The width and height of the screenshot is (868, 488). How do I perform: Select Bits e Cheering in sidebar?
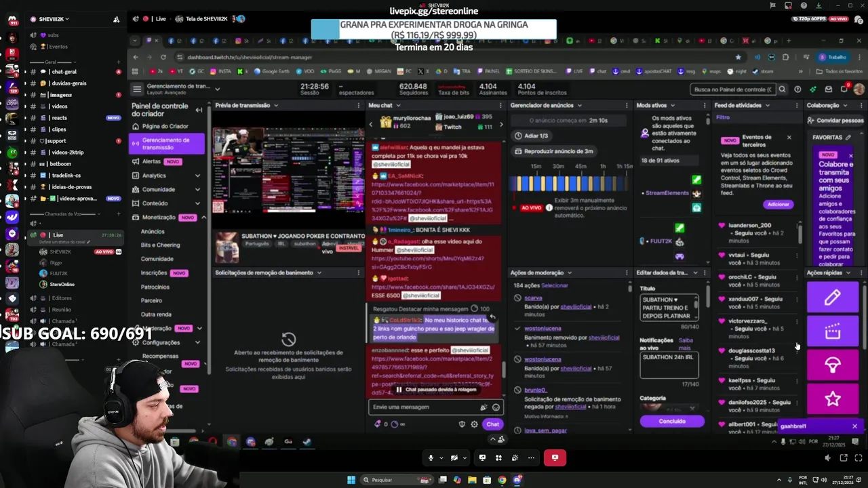coord(160,245)
